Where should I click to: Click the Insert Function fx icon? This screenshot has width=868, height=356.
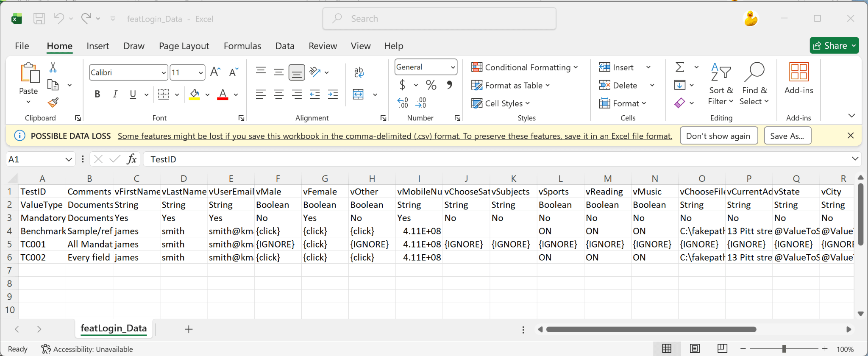(x=132, y=159)
